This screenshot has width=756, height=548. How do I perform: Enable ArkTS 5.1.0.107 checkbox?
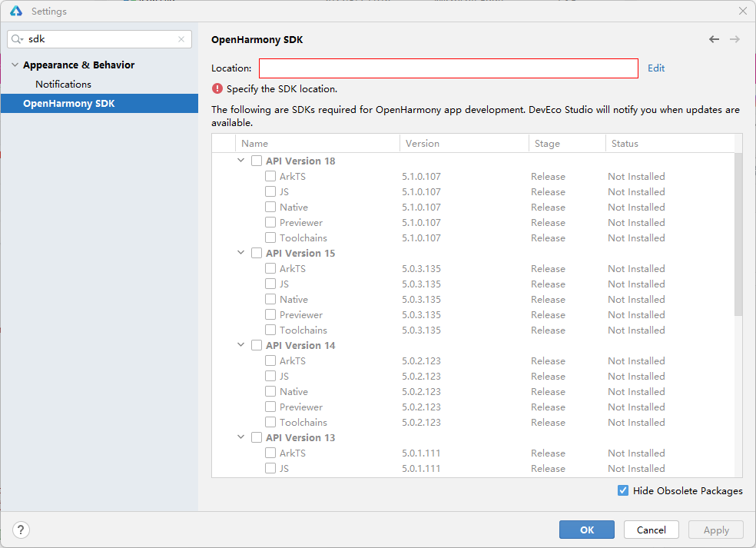(270, 176)
